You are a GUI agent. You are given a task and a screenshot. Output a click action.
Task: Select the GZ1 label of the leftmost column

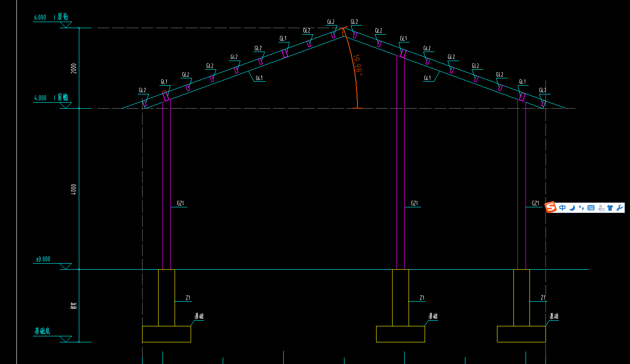click(x=180, y=203)
